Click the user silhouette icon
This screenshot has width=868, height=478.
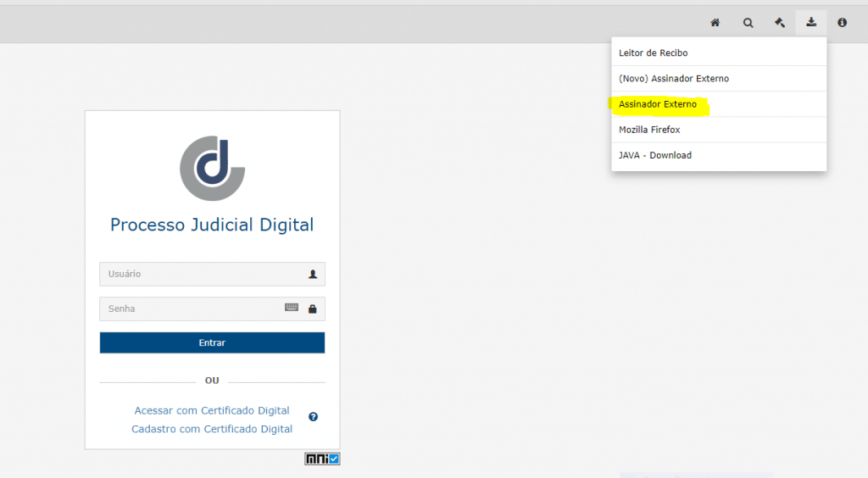tap(313, 274)
